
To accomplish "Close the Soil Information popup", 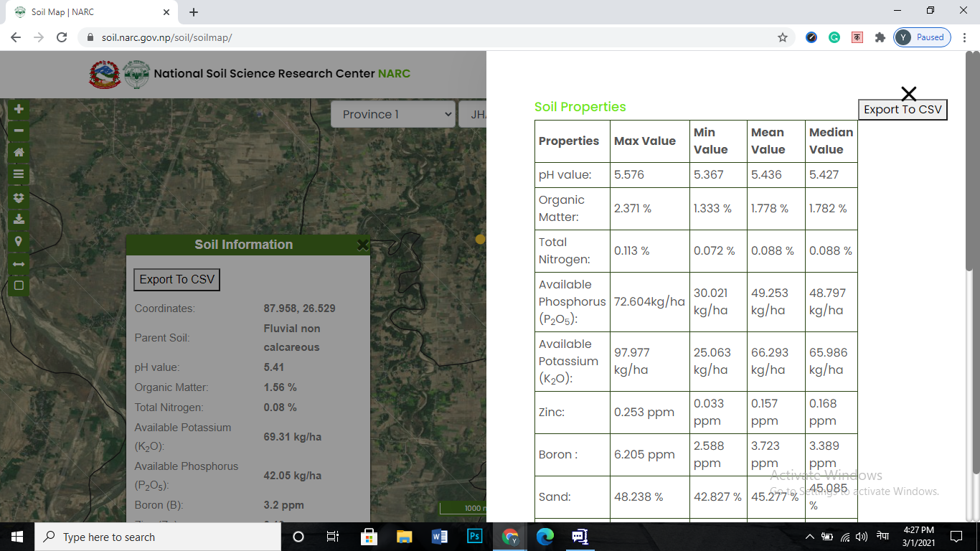I will click(x=362, y=245).
